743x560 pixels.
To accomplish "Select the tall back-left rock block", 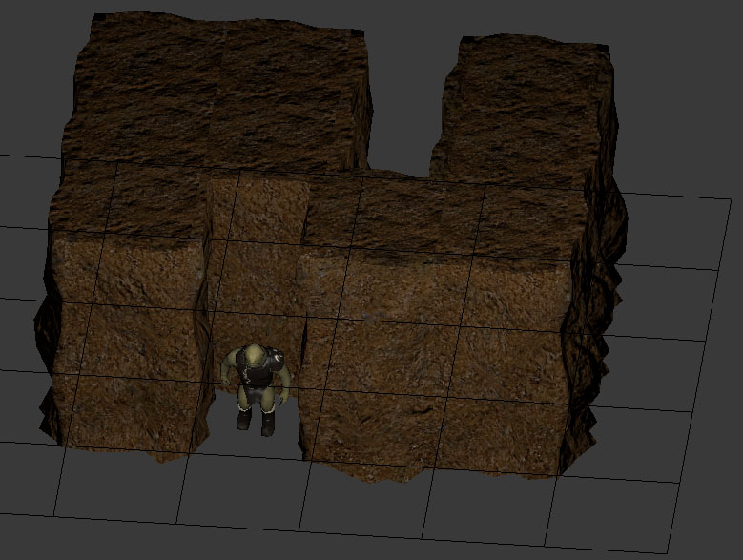I will point(217,95).
